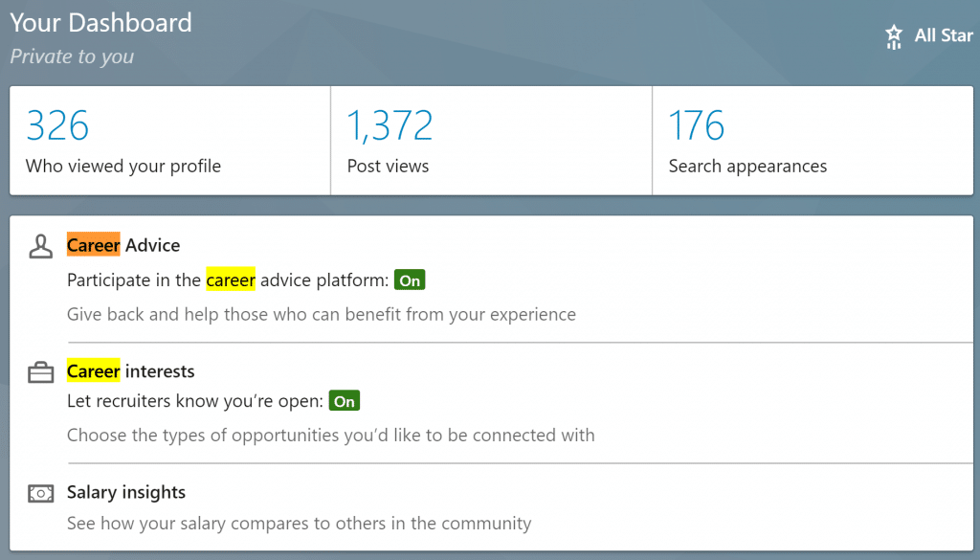Open the Post views label
Viewport: 980px width, 560px height.
point(388,167)
